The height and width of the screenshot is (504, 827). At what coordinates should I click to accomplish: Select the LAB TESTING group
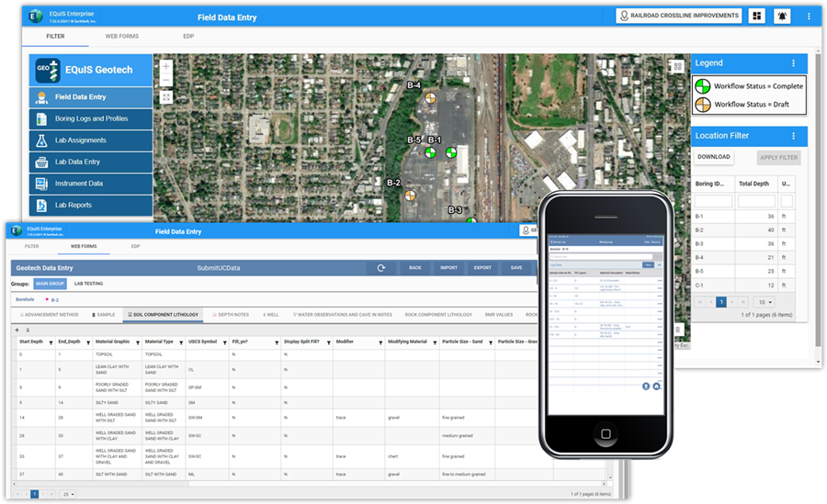(x=88, y=284)
